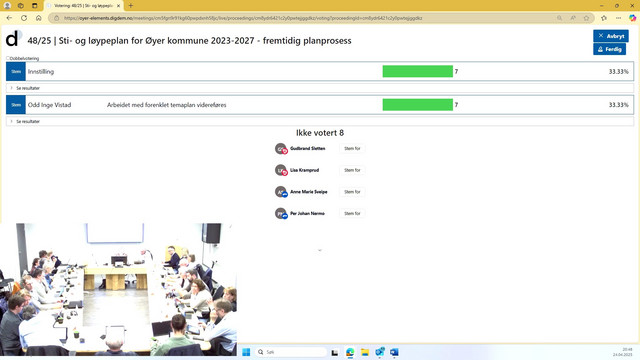Click Anne Marie Sveipe's avatar

point(281,192)
